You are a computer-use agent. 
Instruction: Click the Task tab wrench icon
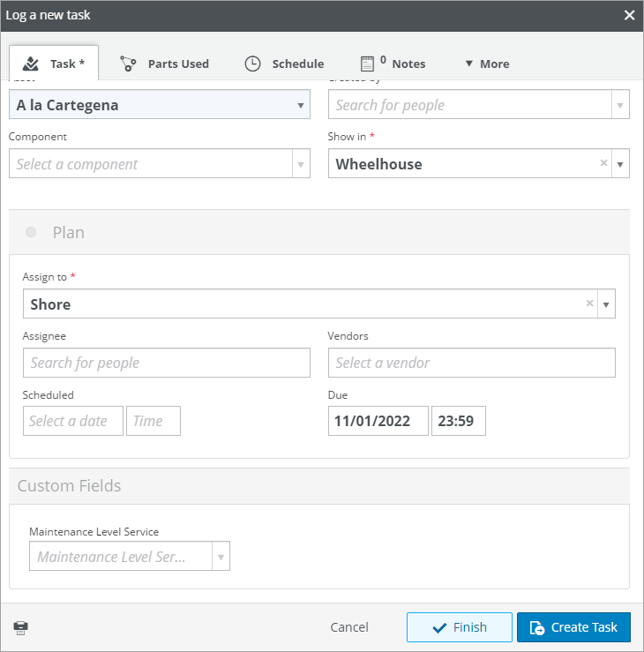31,64
